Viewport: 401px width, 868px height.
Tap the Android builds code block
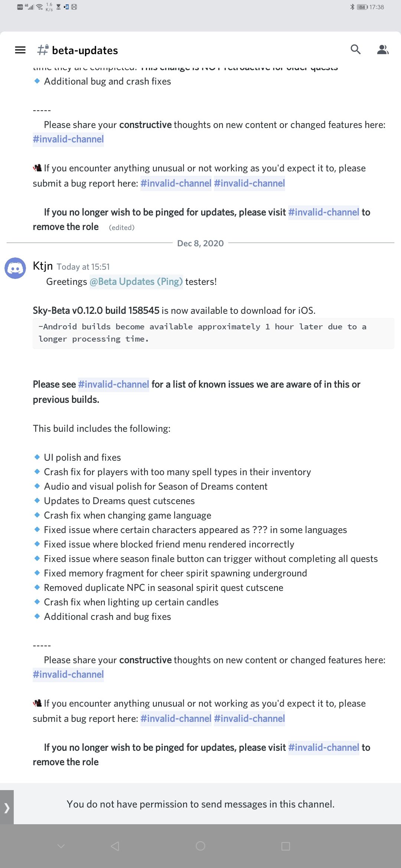click(x=213, y=333)
